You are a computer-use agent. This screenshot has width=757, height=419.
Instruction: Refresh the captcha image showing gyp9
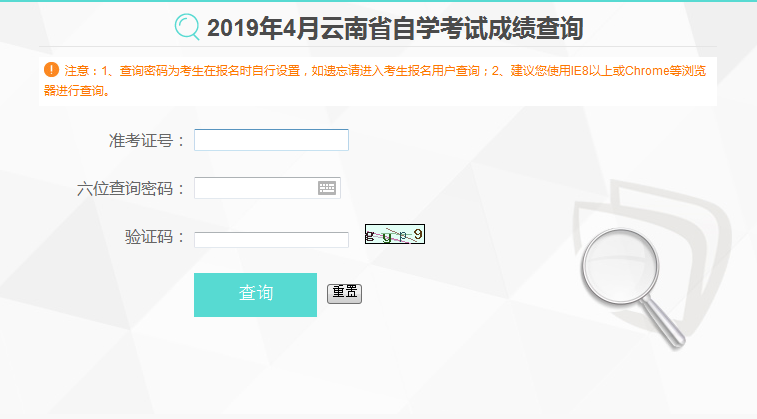[395, 234]
